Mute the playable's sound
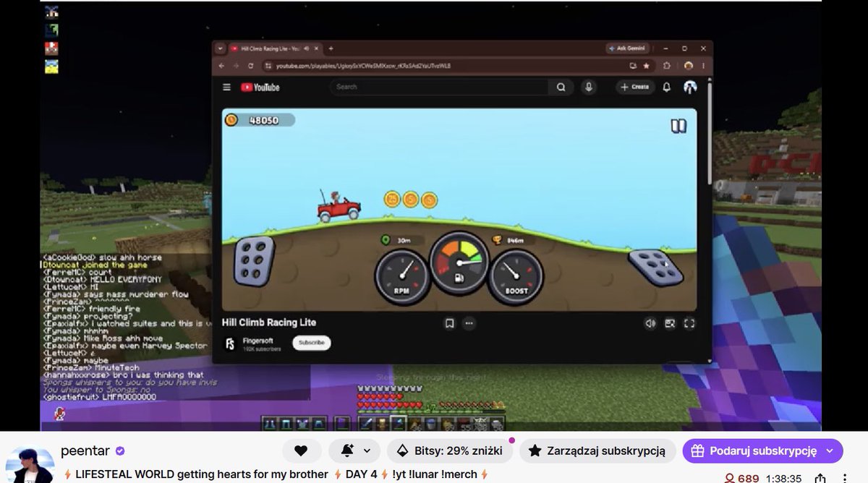The height and width of the screenshot is (483, 868). pos(650,323)
